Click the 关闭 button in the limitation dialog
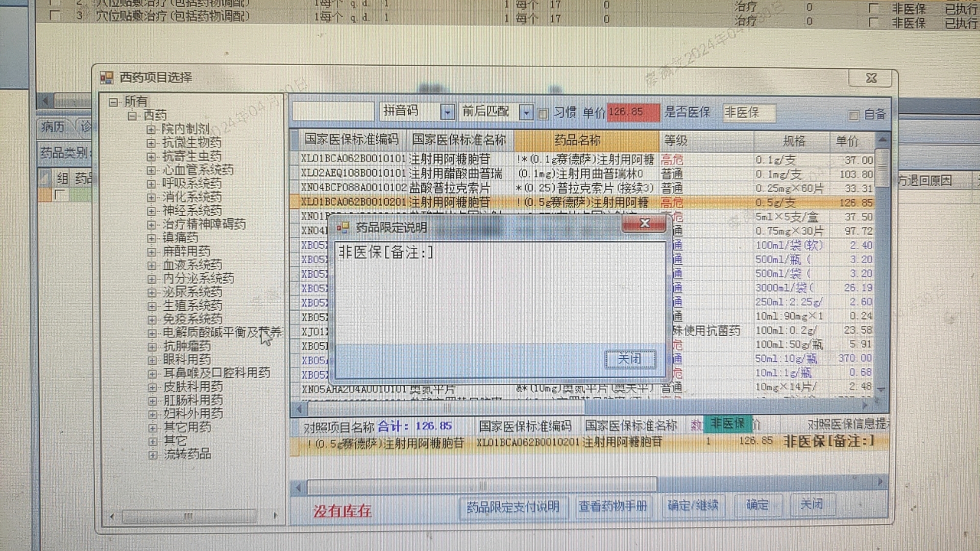Screen dimensions: 980x551 pyautogui.click(x=629, y=359)
